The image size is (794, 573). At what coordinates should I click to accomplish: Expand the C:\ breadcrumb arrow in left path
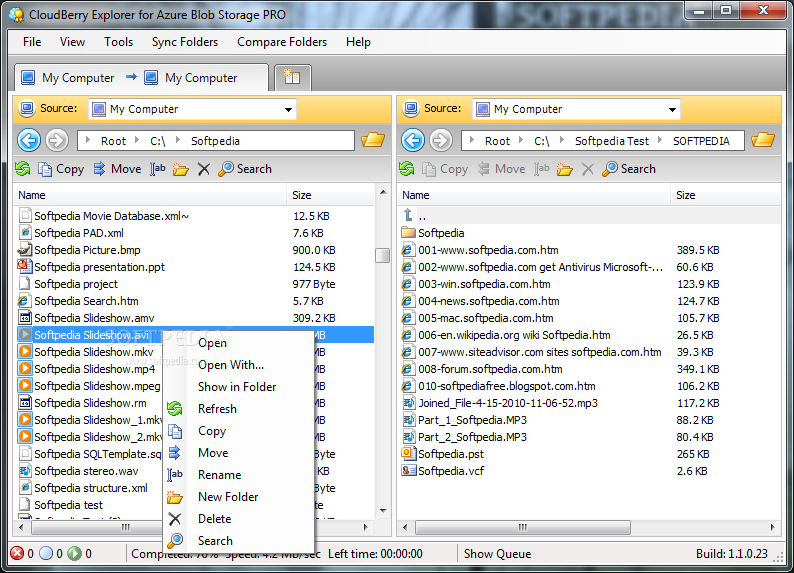coord(136,140)
